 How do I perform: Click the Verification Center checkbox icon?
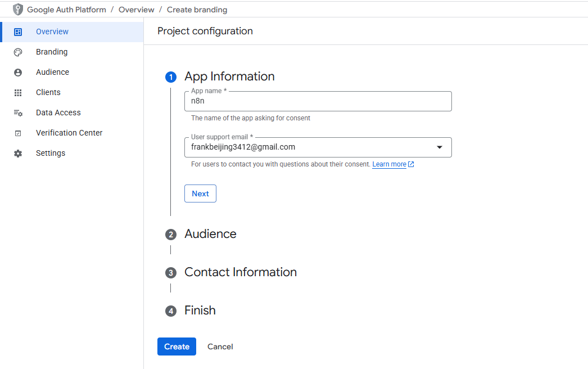(x=18, y=133)
